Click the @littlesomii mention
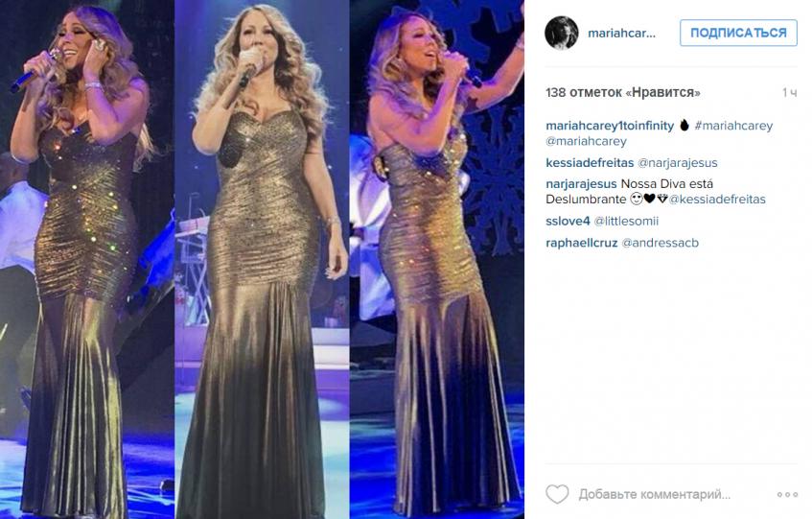This screenshot has height=519, width=812. coord(626,222)
